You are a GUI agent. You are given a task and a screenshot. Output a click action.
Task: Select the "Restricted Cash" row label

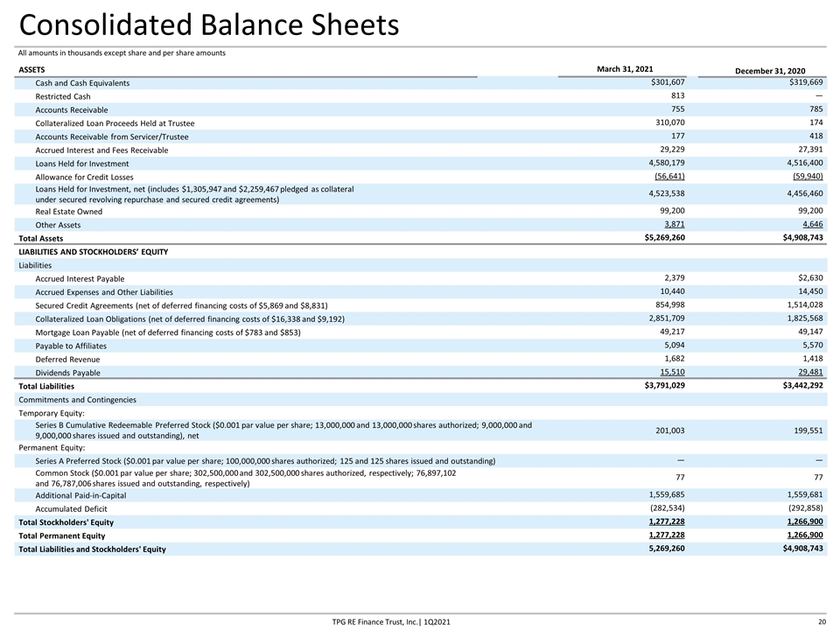63,96
